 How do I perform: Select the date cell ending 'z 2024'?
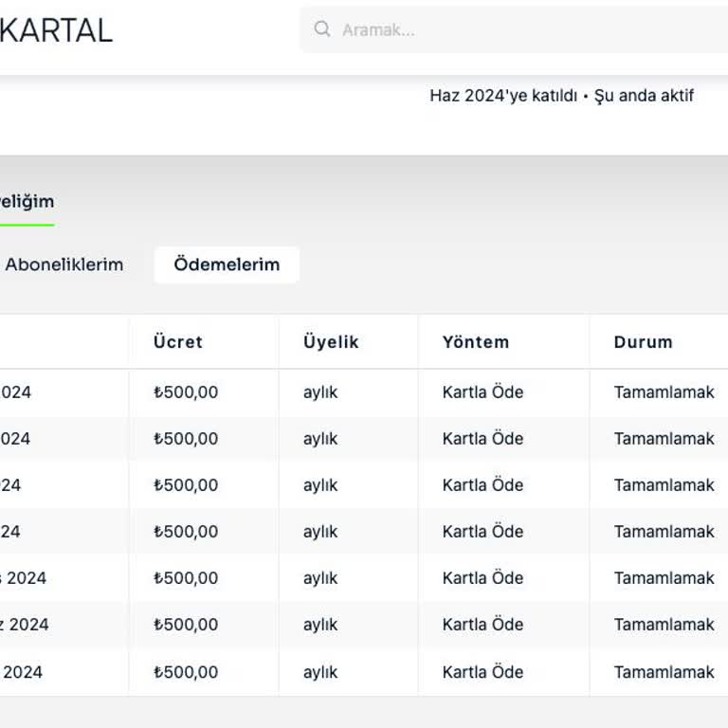point(24,625)
